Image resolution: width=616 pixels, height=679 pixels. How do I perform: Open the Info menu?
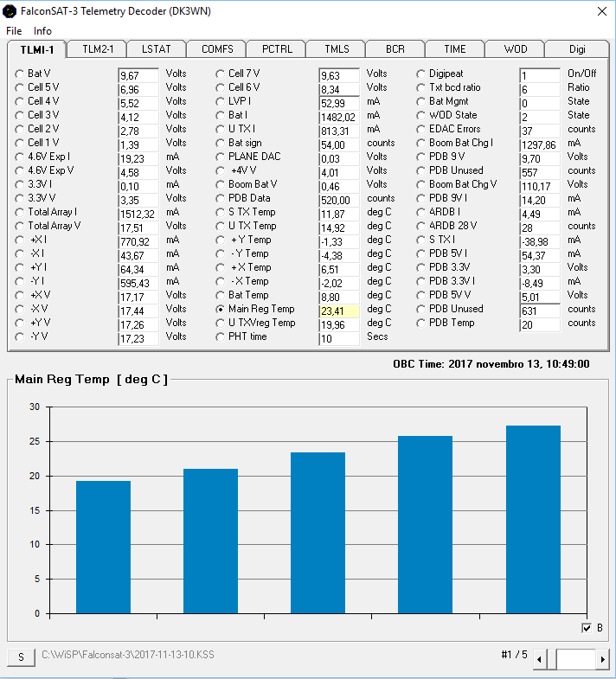[x=42, y=31]
